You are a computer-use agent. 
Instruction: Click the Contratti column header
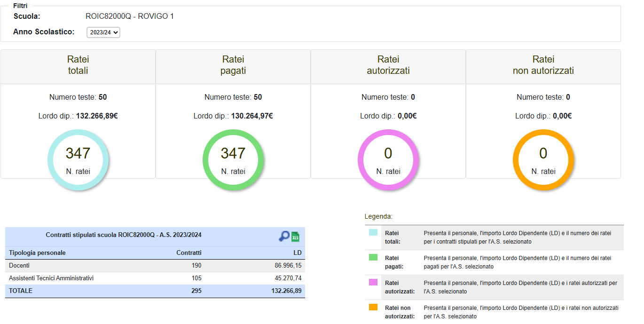click(188, 253)
